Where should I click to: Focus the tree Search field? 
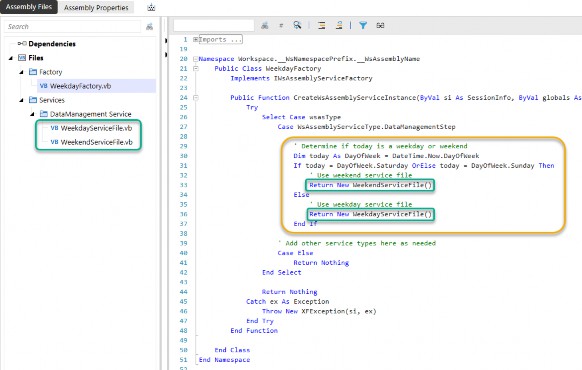73,27
